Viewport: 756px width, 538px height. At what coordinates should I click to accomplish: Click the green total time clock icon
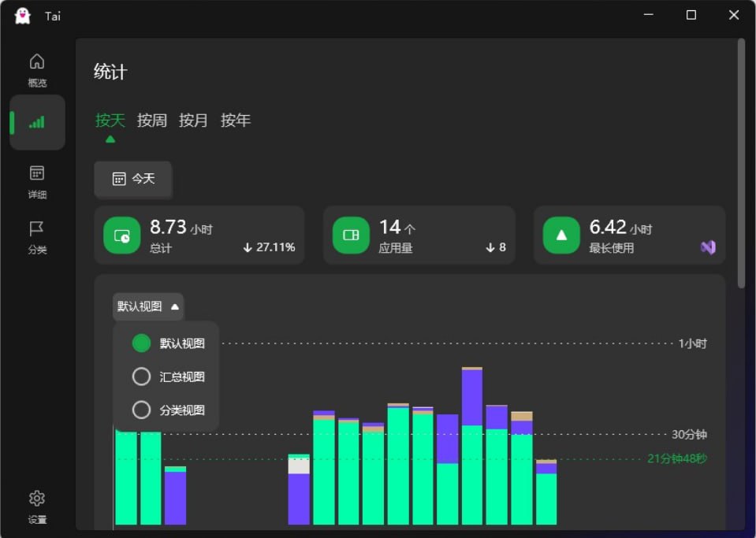(121, 236)
